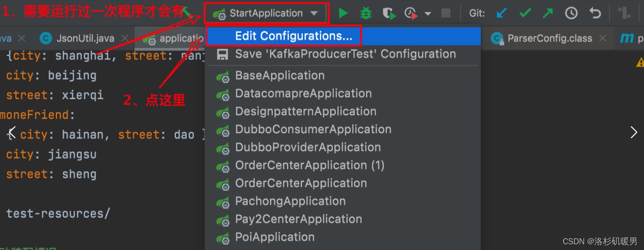Open the ParserConfig.class editor tab
Screen dimensions: 644x250
pos(549,38)
